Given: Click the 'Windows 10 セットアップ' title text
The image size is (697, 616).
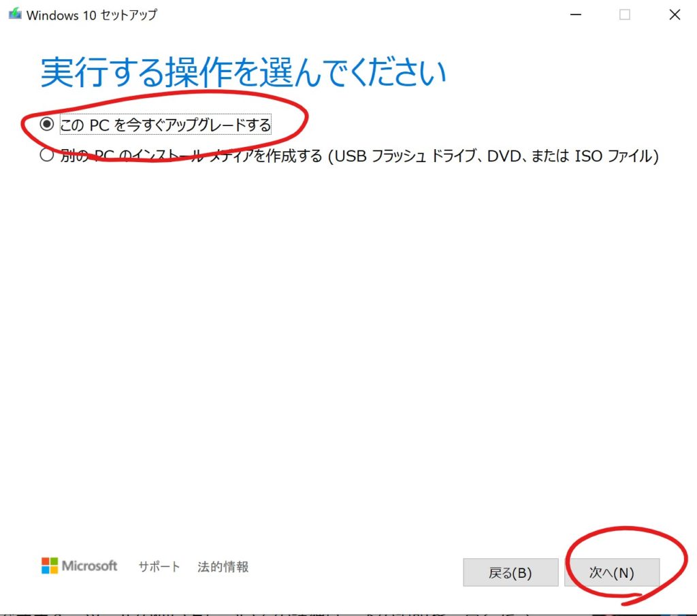Looking at the screenshot, I should pyautogui.click(x=92, y=15).
